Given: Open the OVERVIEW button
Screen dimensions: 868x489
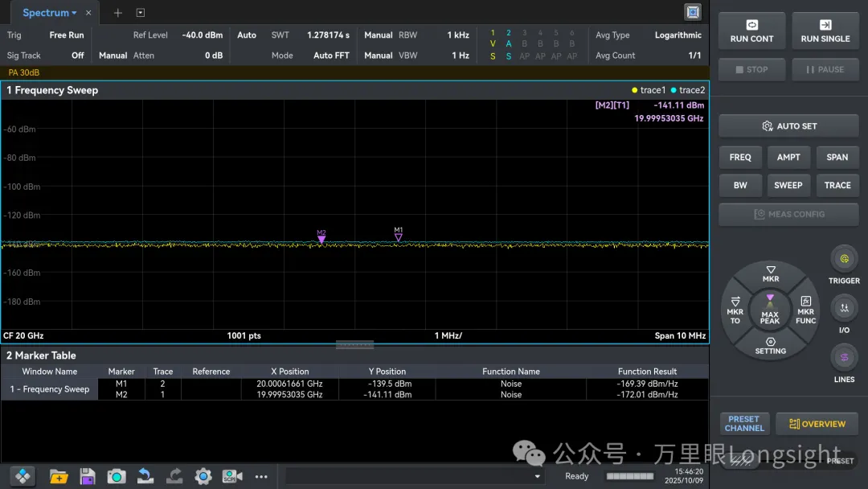Looking at the screenshot, I should [817, 424].
